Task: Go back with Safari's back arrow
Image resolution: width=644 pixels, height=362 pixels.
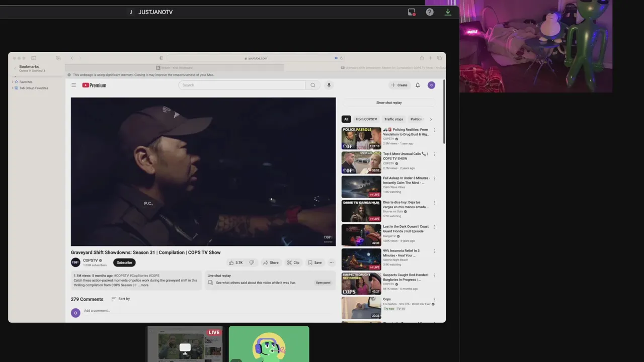Action: click(x=71, y=58)
